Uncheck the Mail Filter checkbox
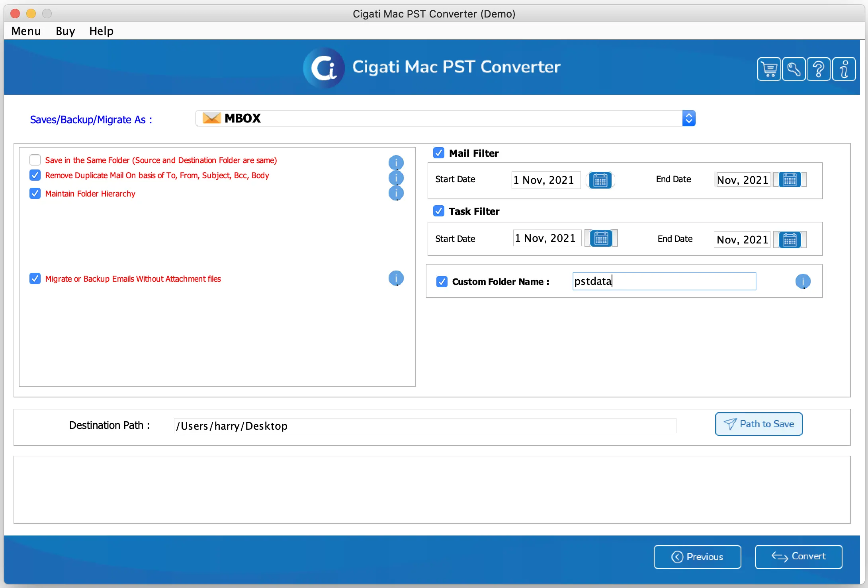 (439, 153)
